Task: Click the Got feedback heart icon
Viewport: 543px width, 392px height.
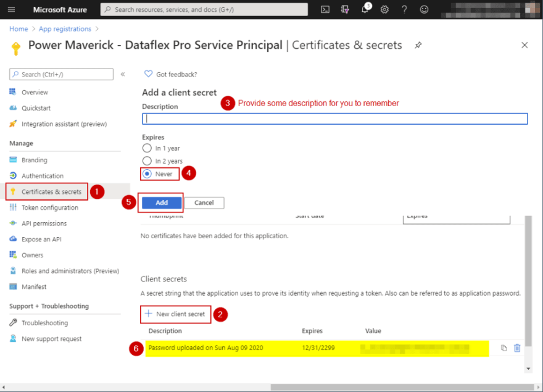Action: tap(148, 74)
